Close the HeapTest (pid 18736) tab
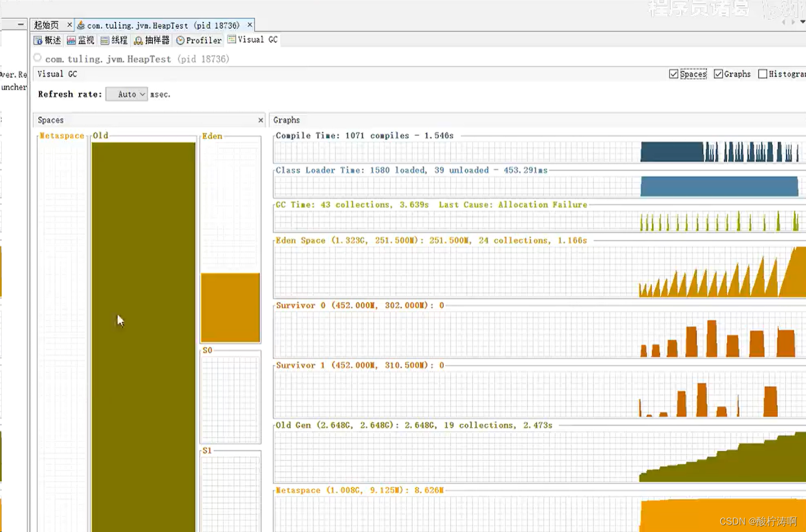 tap(249, 25)
